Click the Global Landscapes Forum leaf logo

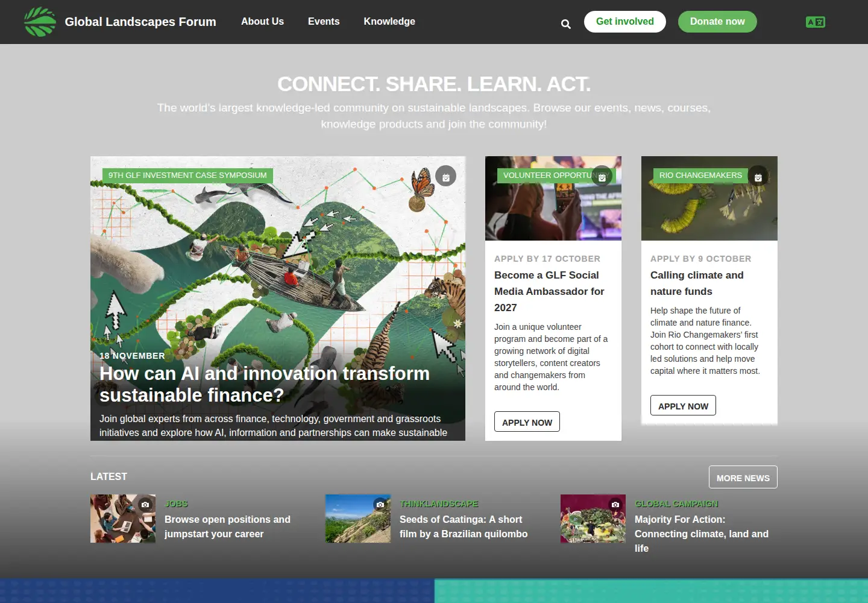click(x=40, y=22)
